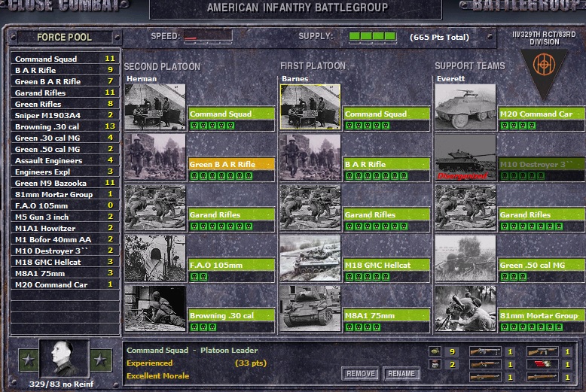Select M18 GMC Hellcat unit label
Viewport: 586px width, 392px height.
[386, 265]
